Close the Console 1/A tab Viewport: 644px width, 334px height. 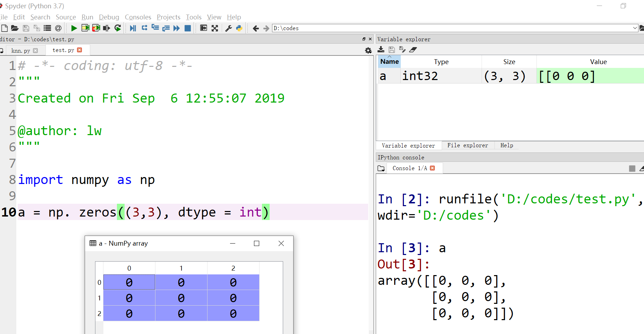click(432, 168)
